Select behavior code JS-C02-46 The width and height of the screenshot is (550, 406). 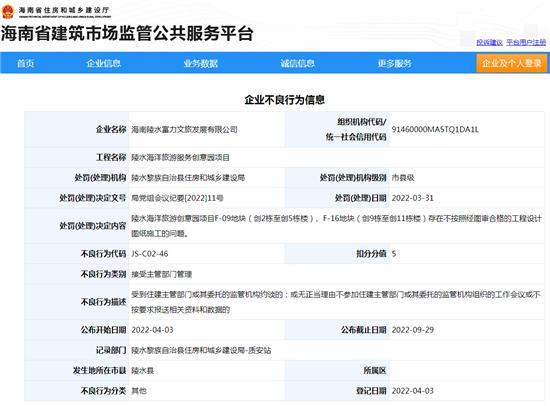tap(150, 254)
